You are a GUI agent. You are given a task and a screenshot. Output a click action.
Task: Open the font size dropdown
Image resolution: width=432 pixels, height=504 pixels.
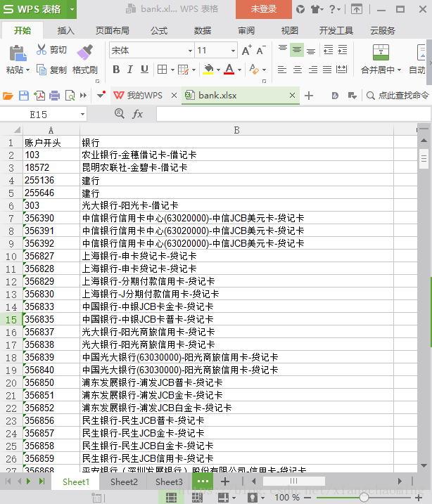[x=233, y=51]
